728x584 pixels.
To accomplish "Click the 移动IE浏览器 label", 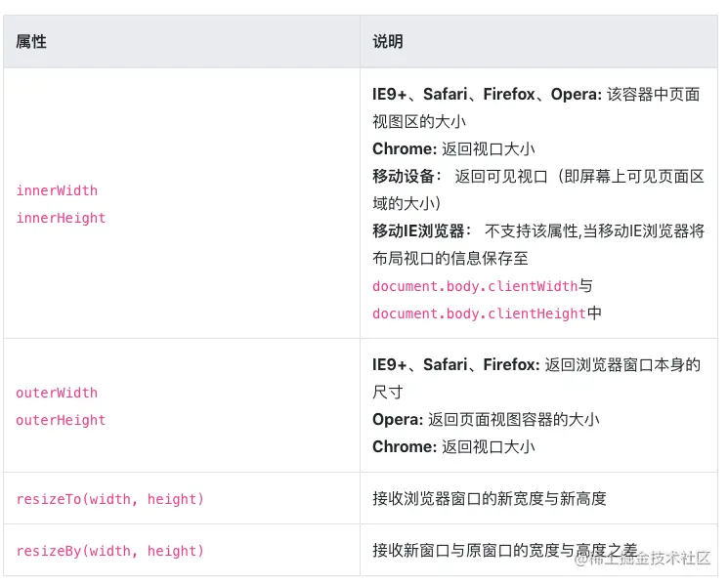I will point(421,231).
